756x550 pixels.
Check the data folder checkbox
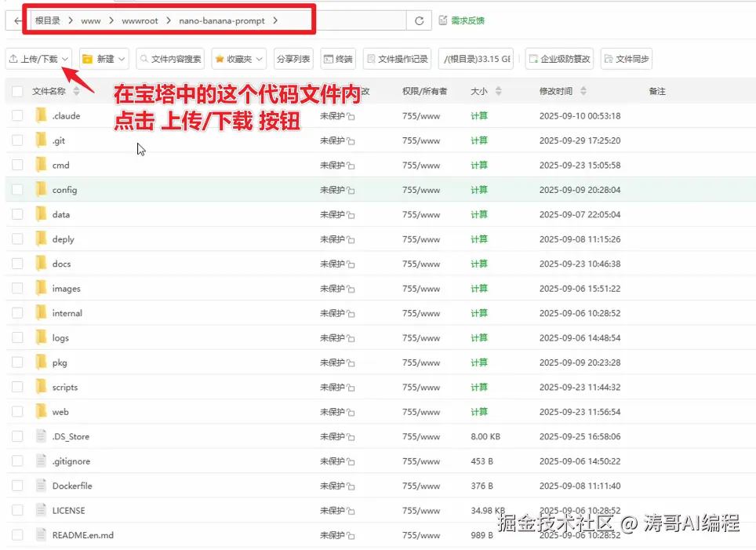point(17,214)
